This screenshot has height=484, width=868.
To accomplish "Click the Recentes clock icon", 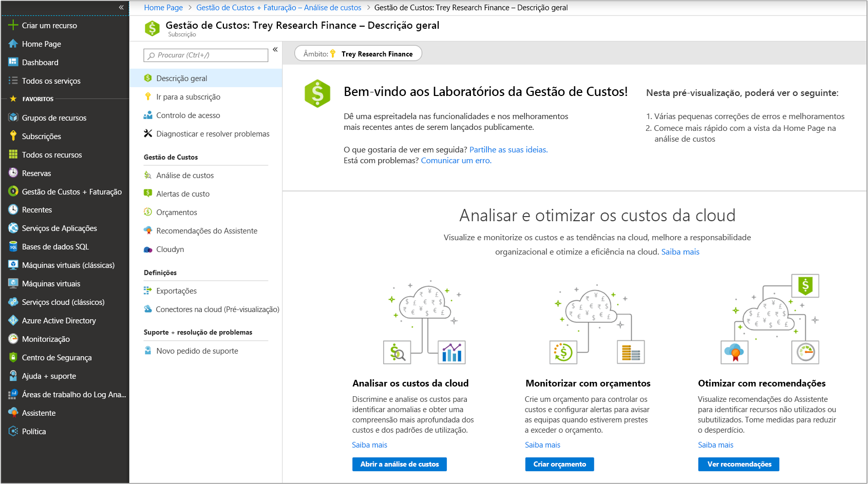I will (x=13, y=209).
